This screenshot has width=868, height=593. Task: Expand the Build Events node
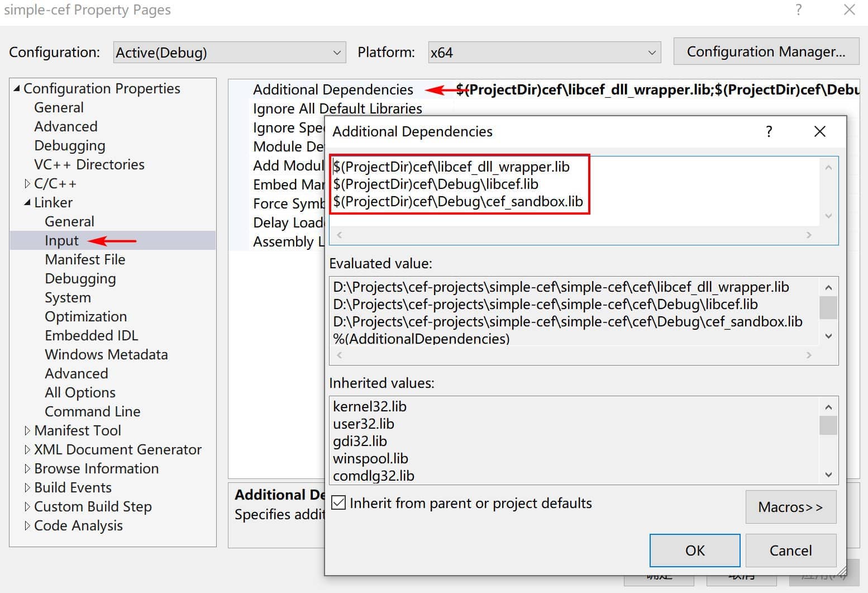[x=27, y=487]
